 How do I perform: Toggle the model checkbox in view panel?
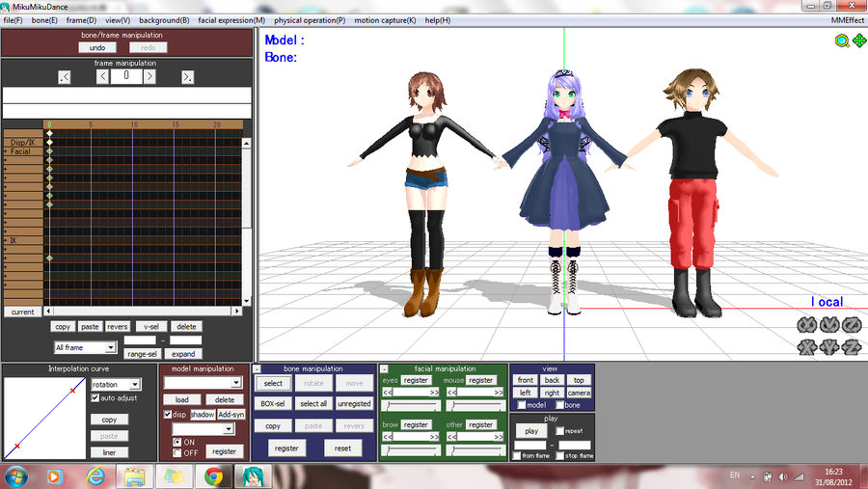pos(521,405)
